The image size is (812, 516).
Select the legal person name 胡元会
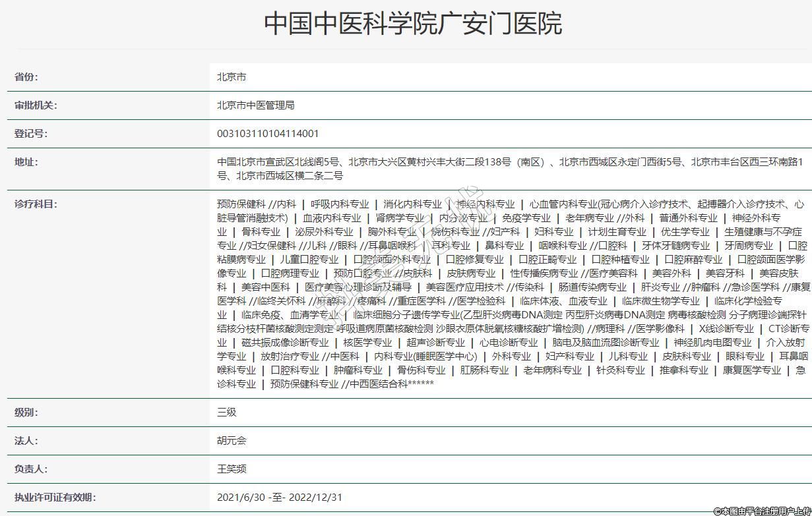tap(232, 440)
